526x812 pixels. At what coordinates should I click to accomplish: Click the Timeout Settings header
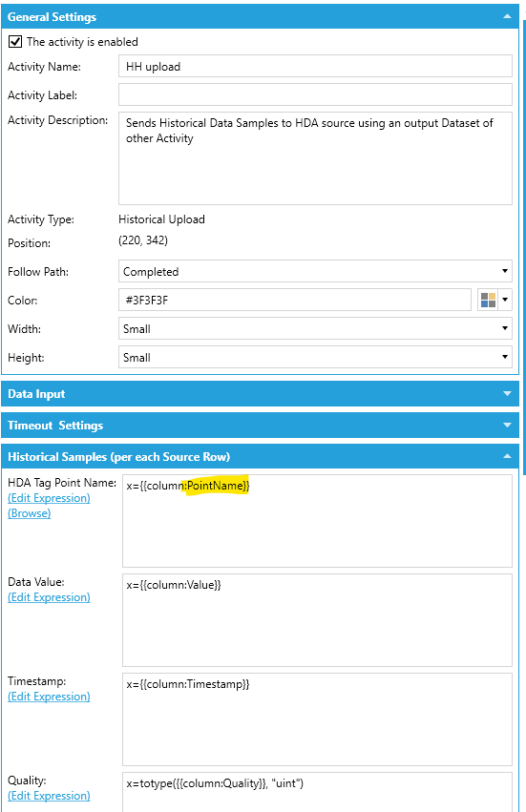pyautogui.click(x=261, y=426)
